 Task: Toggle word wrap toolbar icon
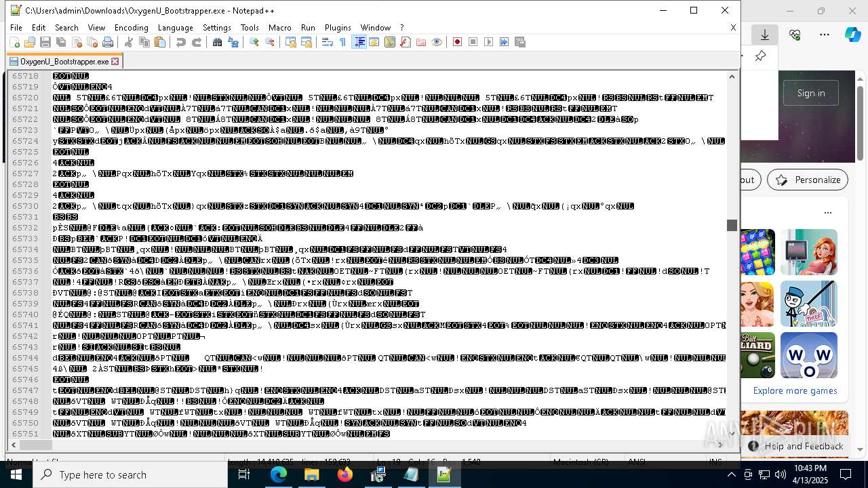click(328, 42)
